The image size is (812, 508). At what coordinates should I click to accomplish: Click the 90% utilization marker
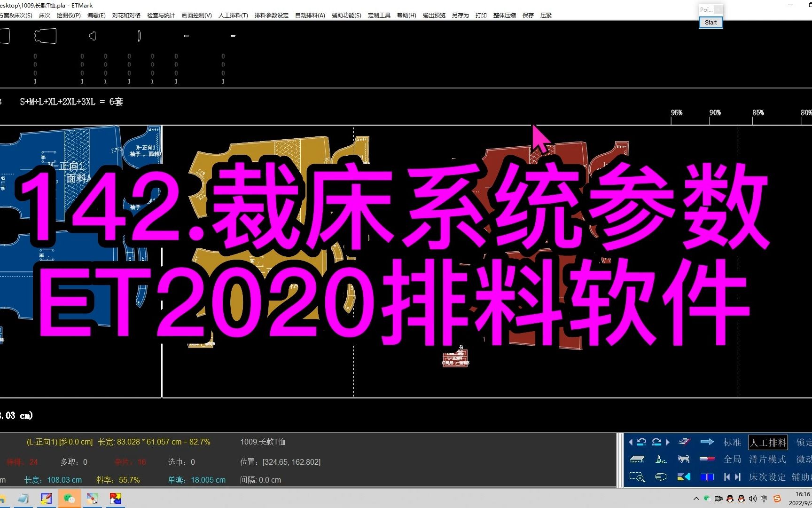[x=715, y=113]
